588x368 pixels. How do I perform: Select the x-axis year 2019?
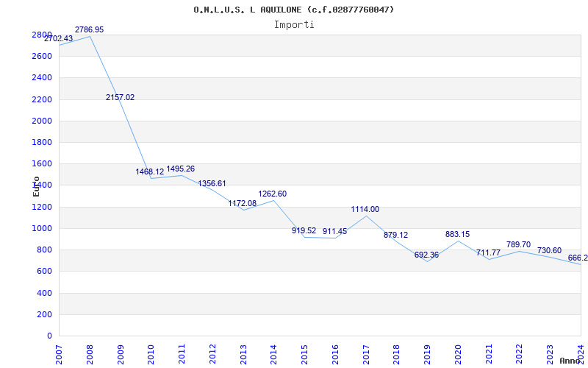tap(428, 355)
